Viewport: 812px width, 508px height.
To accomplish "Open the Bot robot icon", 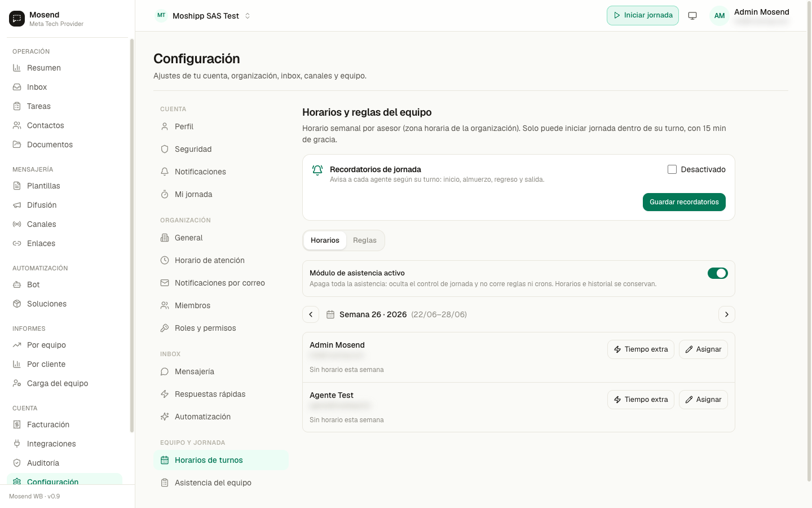I will [17, 284].
